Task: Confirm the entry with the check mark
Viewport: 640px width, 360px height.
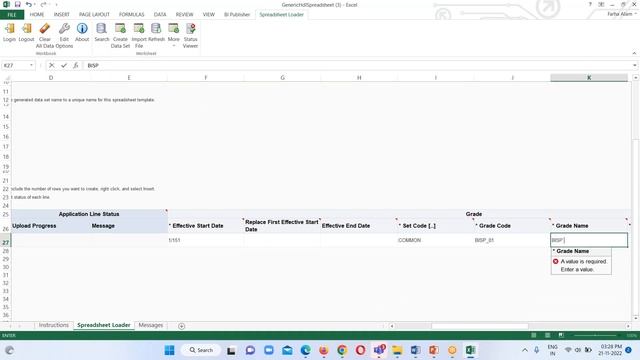Action: (x=64, y=65)
